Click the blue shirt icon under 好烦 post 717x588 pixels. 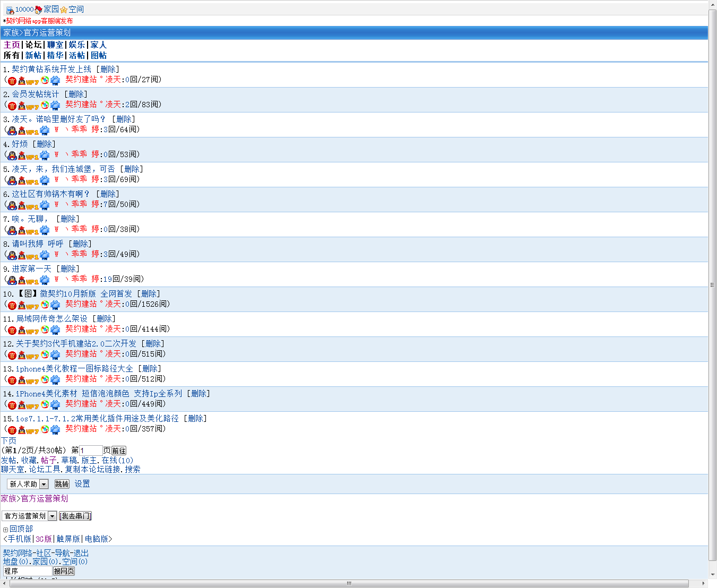click(45, 155)
